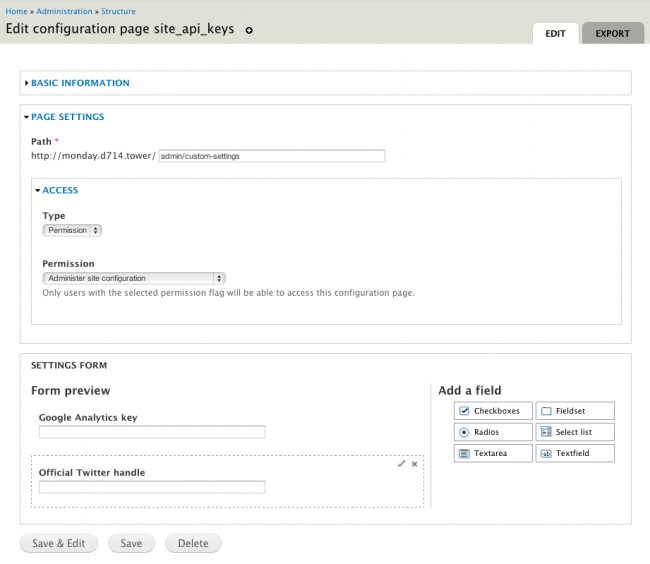Collapse the Page Settings section
This screenshot has width=650, height=564.
(67, 117)
